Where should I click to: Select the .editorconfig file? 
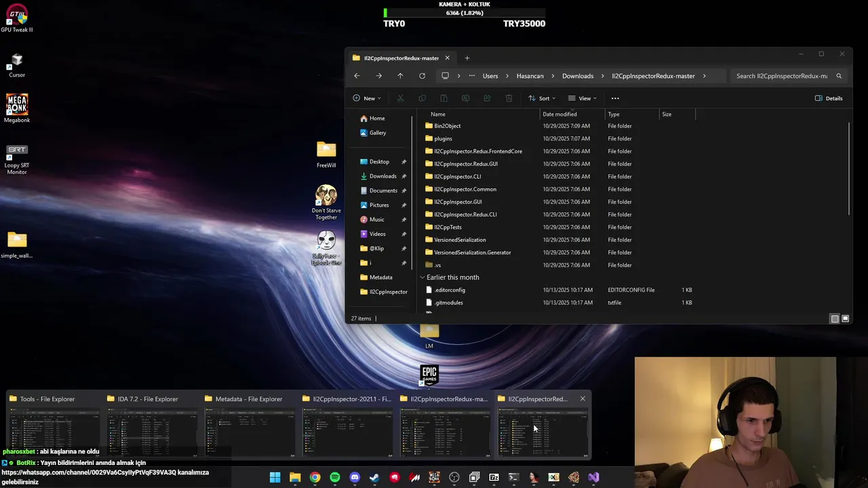pyautogui.click(x=559, y=290)
